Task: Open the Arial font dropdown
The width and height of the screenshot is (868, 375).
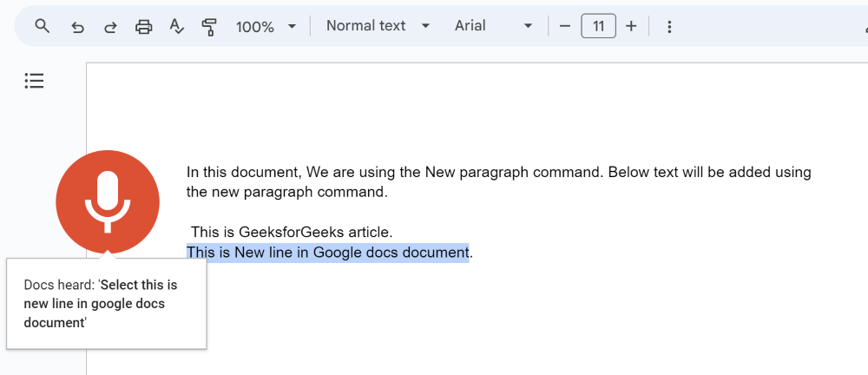Action: tap(492, 26)
